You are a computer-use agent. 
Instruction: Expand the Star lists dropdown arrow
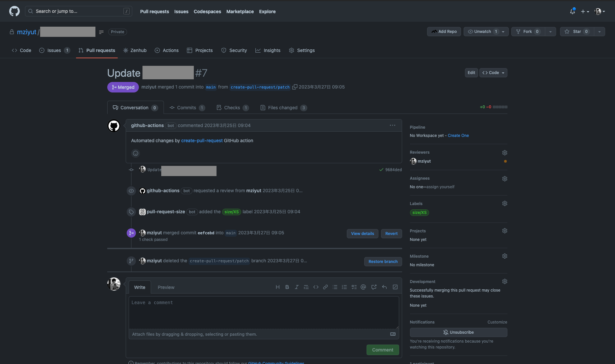coord(600,32)
